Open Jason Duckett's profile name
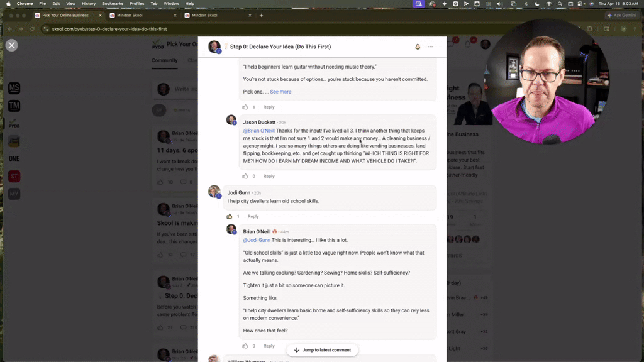The image size is (644, 362). pos(259,123)
